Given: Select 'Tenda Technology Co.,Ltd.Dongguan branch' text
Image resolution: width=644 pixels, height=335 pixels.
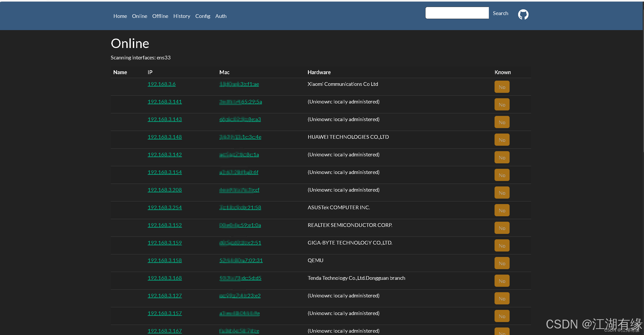Looking at the screenshot, I should pyautogui.click(x=357, y=278).
